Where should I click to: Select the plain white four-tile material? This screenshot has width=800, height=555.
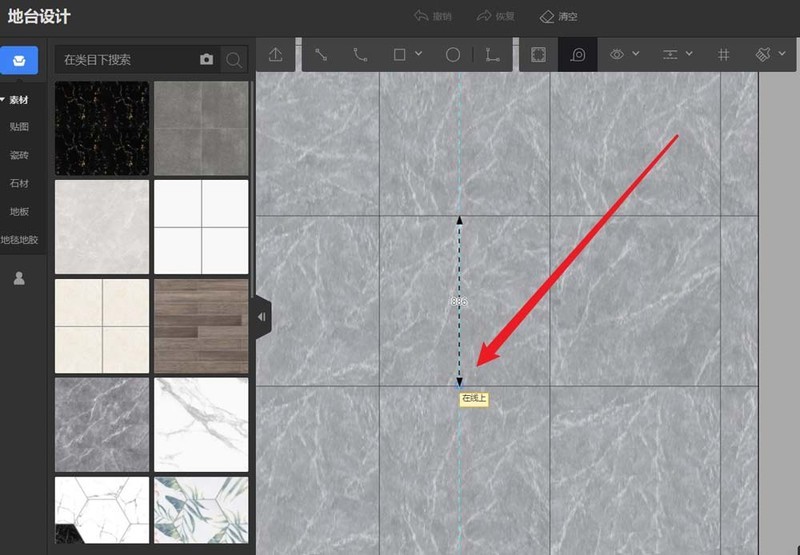201,227
